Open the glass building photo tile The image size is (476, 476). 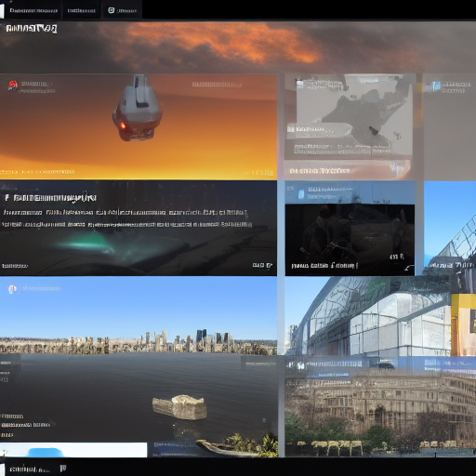(x=367, y=316)
